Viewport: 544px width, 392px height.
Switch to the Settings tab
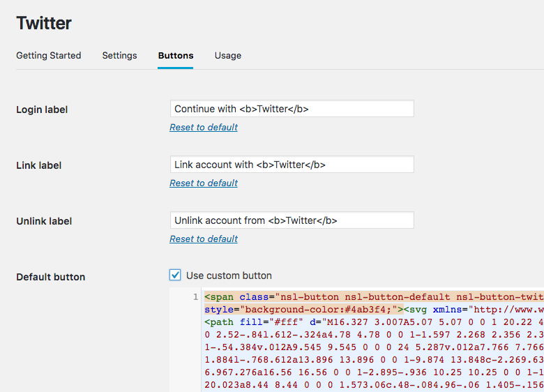pos(119,56)
